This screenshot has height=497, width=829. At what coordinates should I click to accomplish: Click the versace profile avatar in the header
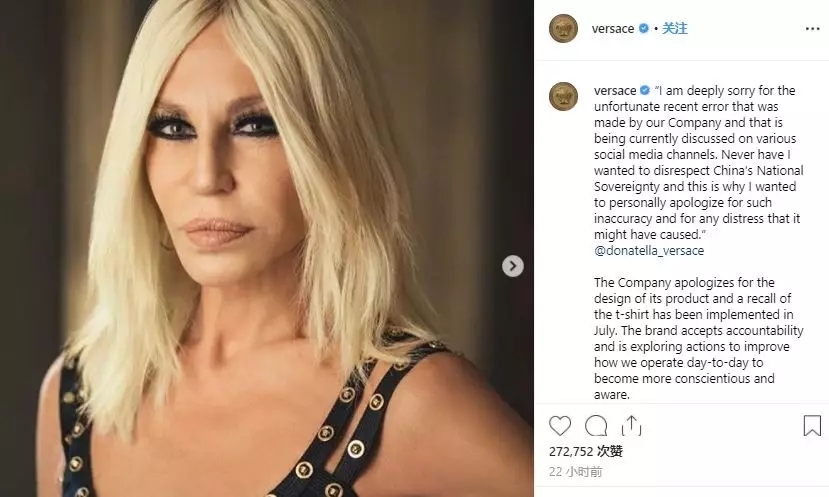coord(563,29)
